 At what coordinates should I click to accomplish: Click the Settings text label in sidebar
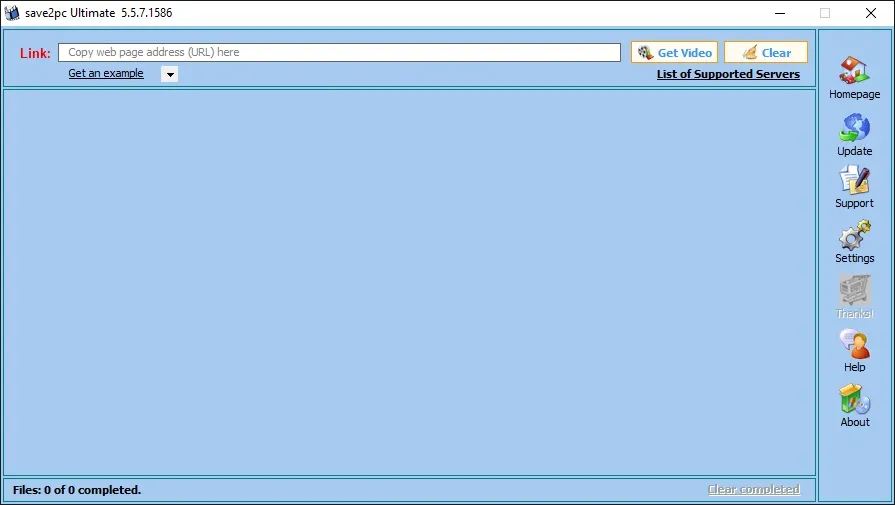click(x=854, y=258)
